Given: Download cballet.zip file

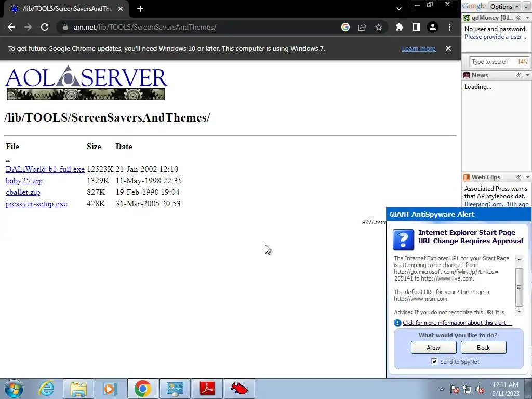Looking at the screenshot, I should coord(23,192).
